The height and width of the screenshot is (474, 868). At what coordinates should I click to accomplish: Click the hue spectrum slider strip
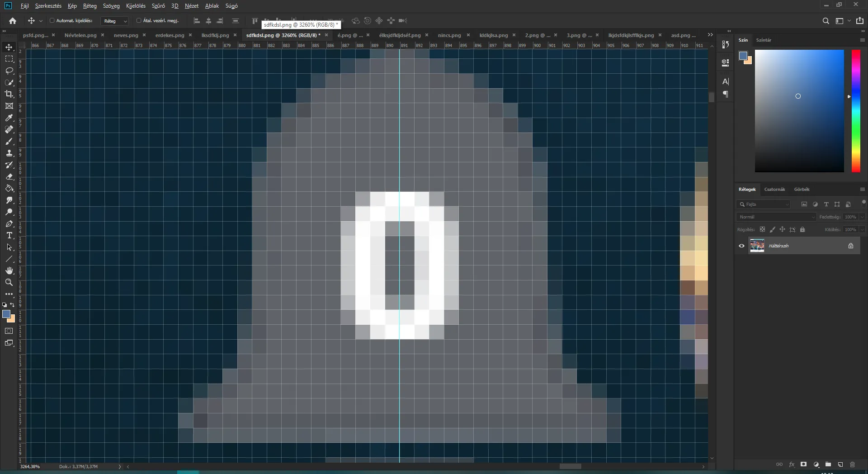[x=856, y=111]
